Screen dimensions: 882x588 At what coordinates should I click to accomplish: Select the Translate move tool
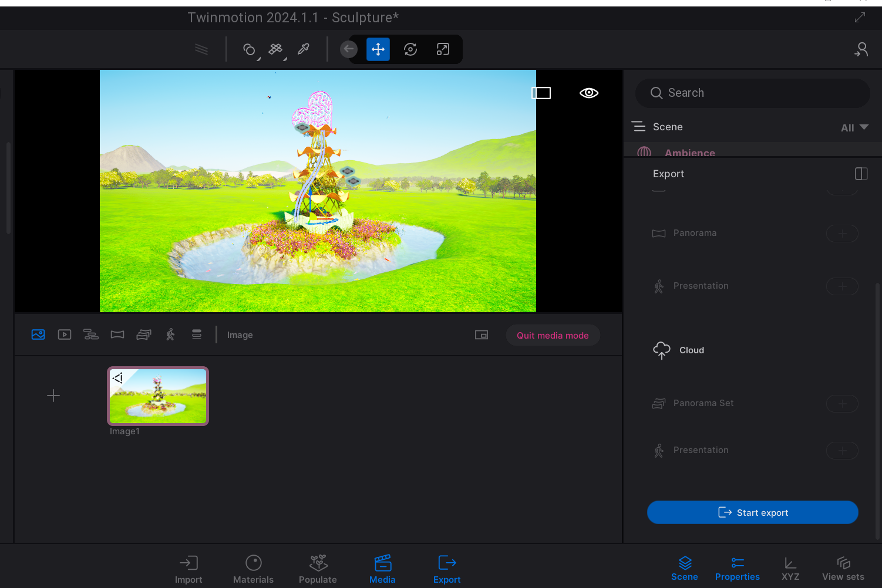(x=378, y=49)
